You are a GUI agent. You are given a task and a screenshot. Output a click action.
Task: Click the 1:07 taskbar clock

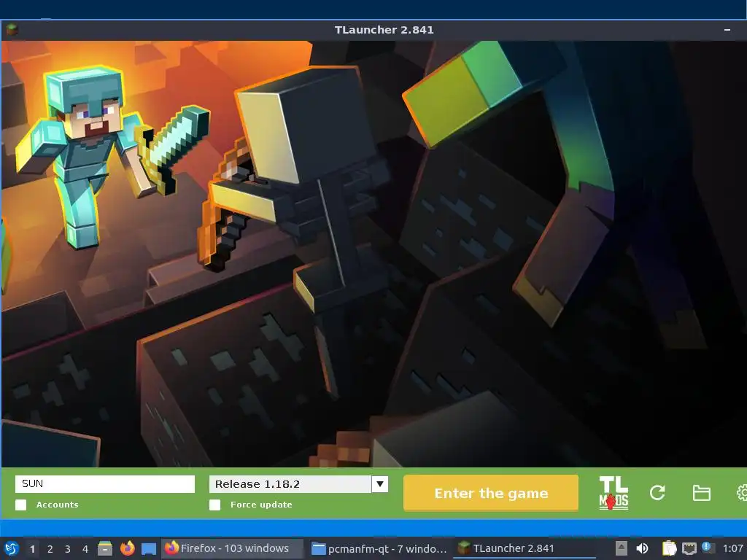pyautogui.click(x=732, y=548)
